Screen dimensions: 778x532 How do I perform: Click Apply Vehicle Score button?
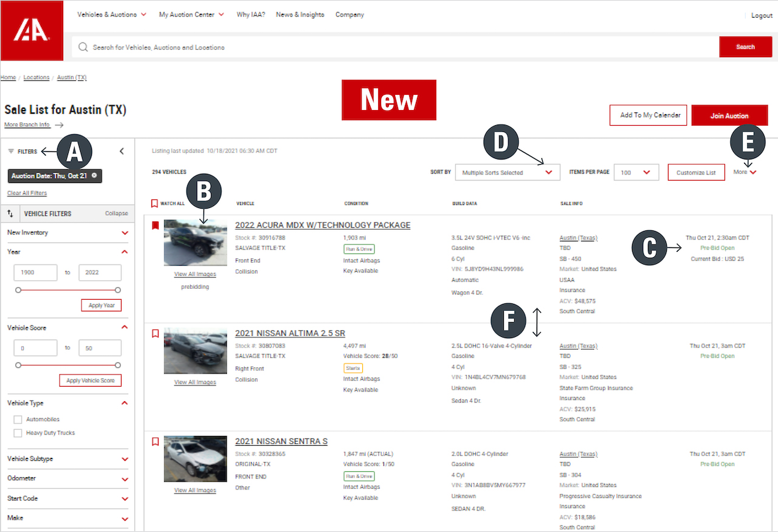(x=91, y=381)
